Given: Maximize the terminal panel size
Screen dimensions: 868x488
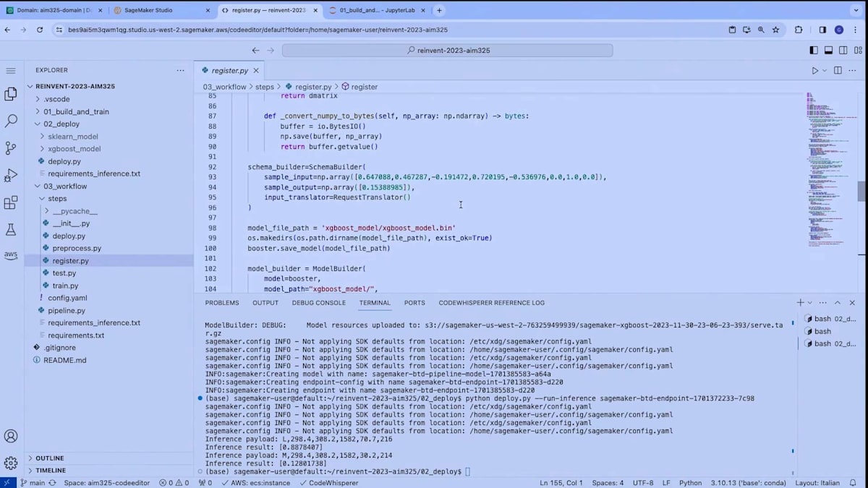Looking at the screenshot, I should (x=838, y=302).
